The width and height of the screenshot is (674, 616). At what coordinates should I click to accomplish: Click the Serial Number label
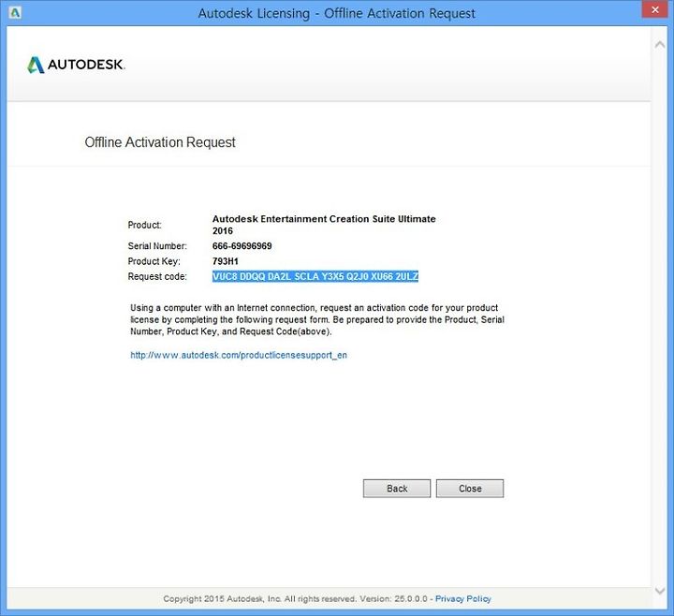[x=157, y=246]
